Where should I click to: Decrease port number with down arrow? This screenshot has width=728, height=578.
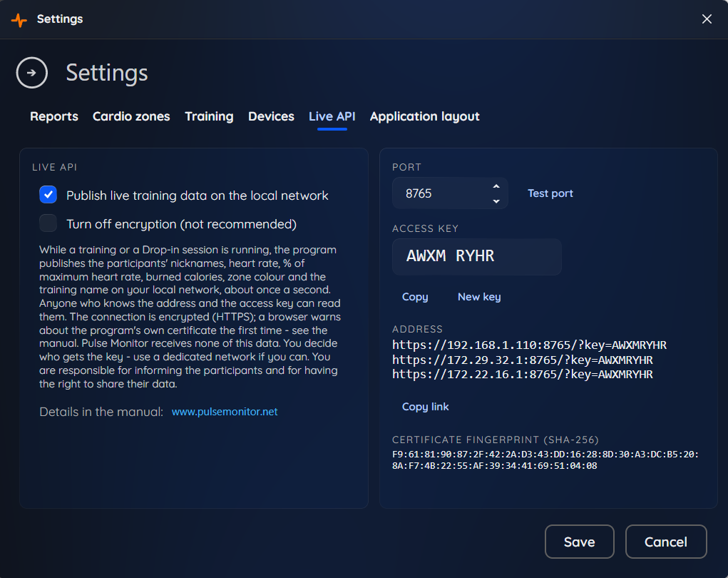496,201
